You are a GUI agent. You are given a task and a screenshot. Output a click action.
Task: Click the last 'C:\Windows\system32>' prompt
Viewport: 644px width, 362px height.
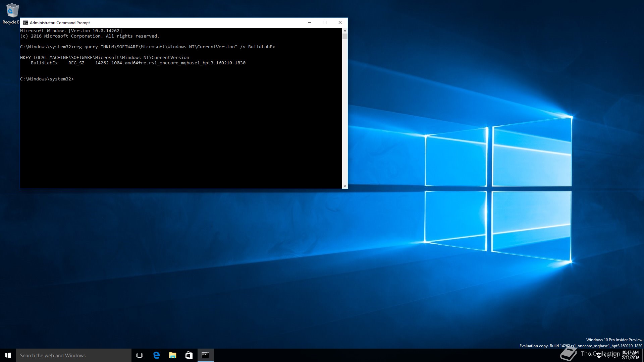pyautogui.click(x=47, y=79)
